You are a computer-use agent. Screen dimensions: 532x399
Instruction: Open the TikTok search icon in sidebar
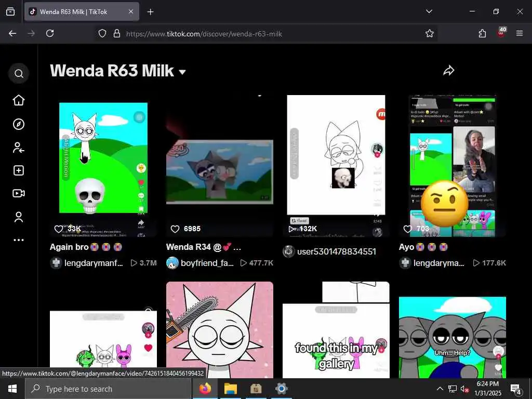click(x=19, y=73)
